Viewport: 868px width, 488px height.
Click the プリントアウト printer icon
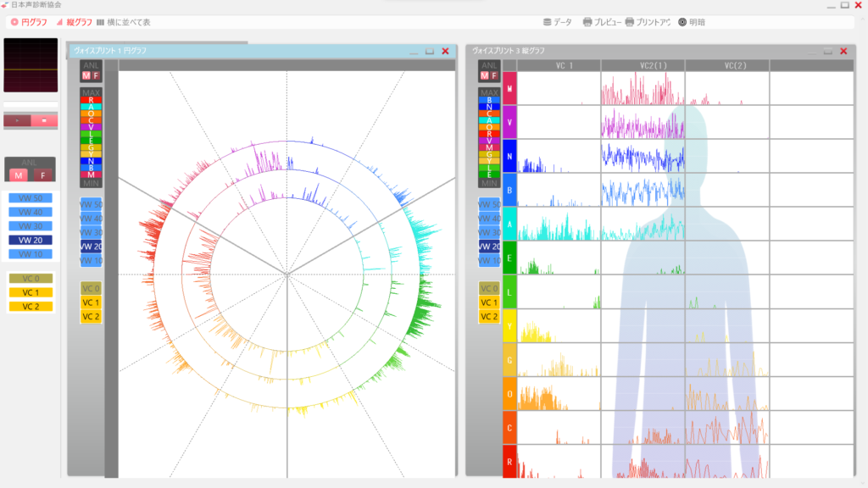pyautogui.click(x=630, y=22)
